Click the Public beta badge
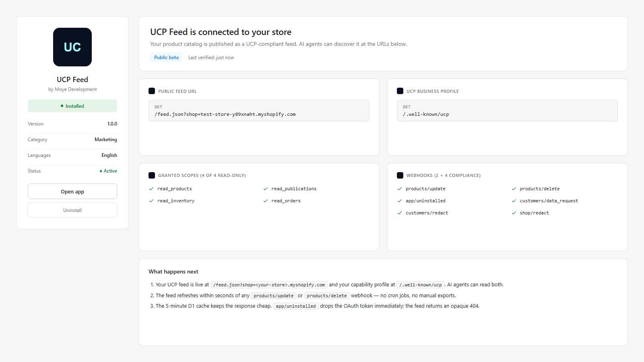Screen dimensions: 644x362 pos(166,57)
